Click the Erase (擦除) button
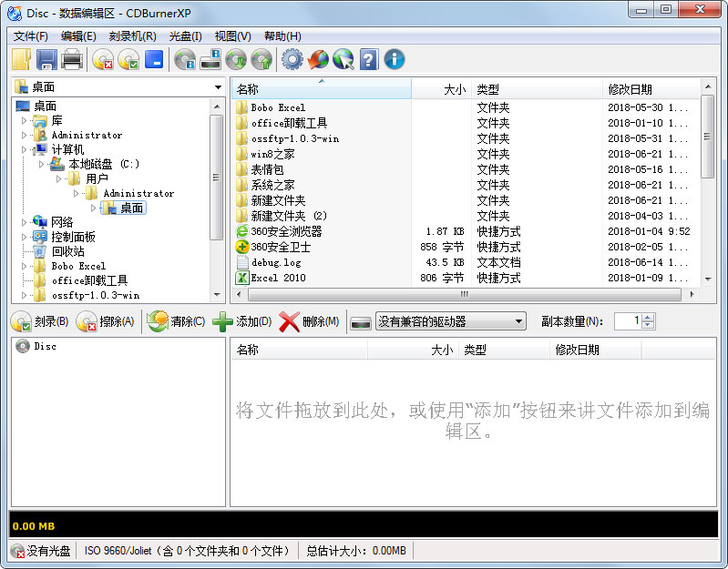 click(x=106, y=321)
